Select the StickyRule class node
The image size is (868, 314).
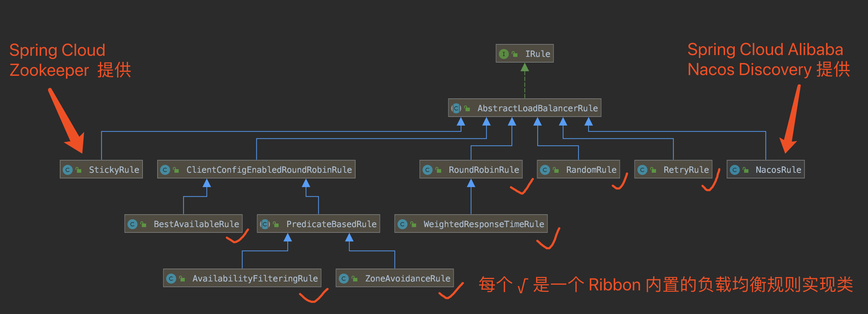(101, 169)
